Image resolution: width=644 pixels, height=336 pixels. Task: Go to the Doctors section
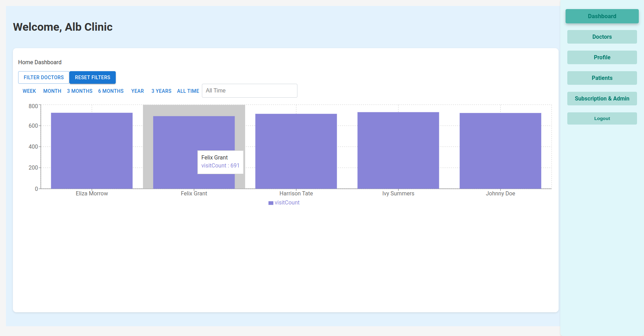click(x=602, y=37)
